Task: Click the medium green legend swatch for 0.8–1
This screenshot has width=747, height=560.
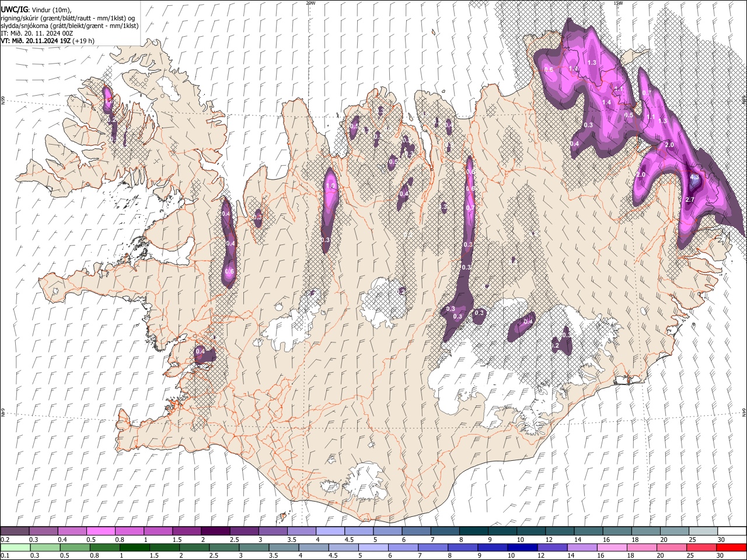Action: (x=104, y=548)
